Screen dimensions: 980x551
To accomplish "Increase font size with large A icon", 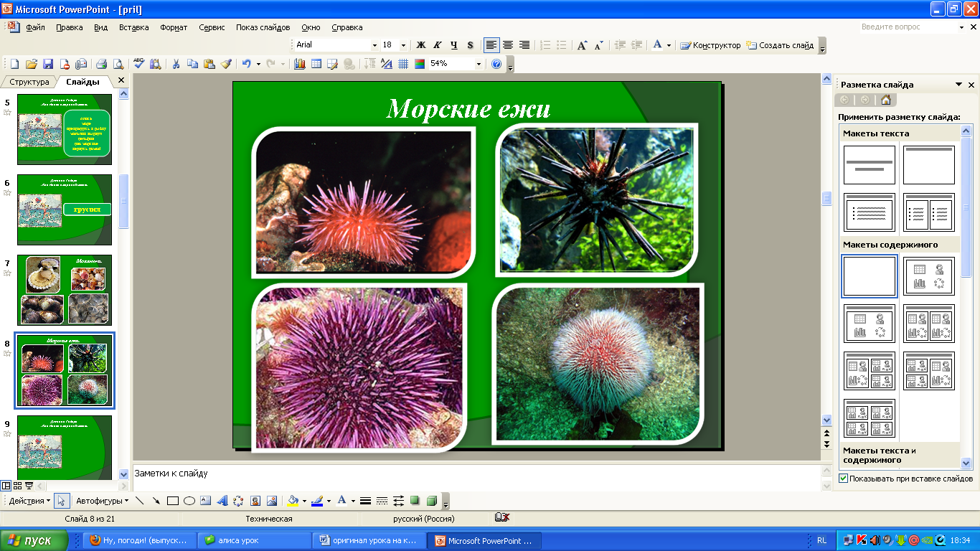I will (x=583, y=45).
